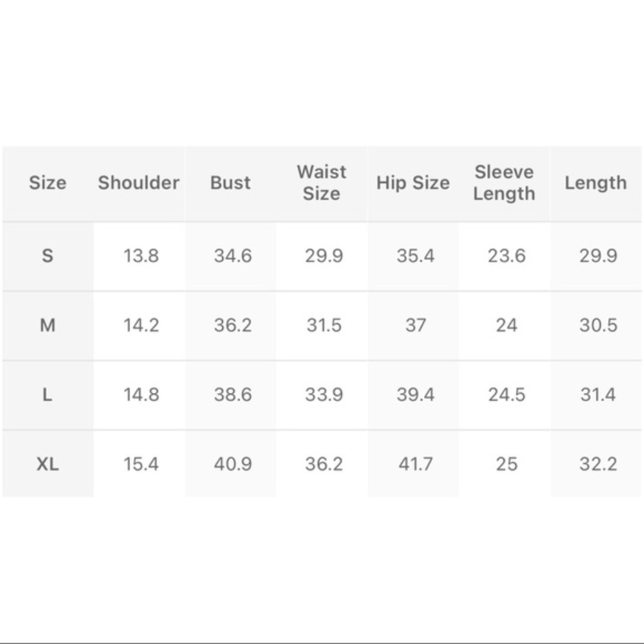
Task: Select the M size row label
Action: (x=48, y=325)
